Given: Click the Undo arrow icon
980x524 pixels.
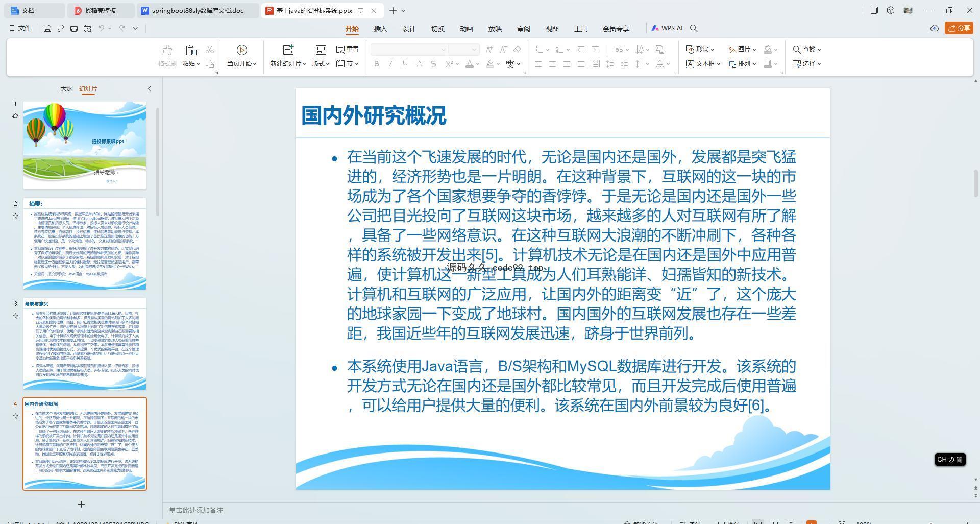Looking at the screenshot, I should (102, 28).
